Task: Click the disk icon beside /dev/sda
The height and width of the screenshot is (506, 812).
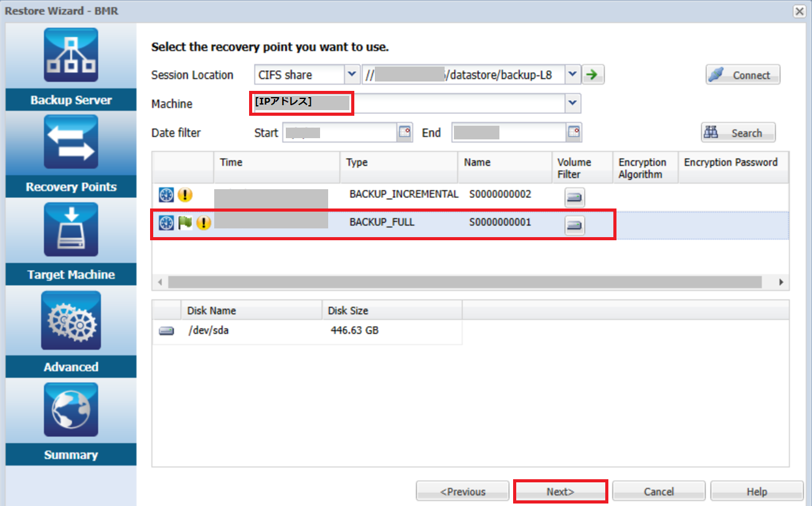Action: point(166,331)
